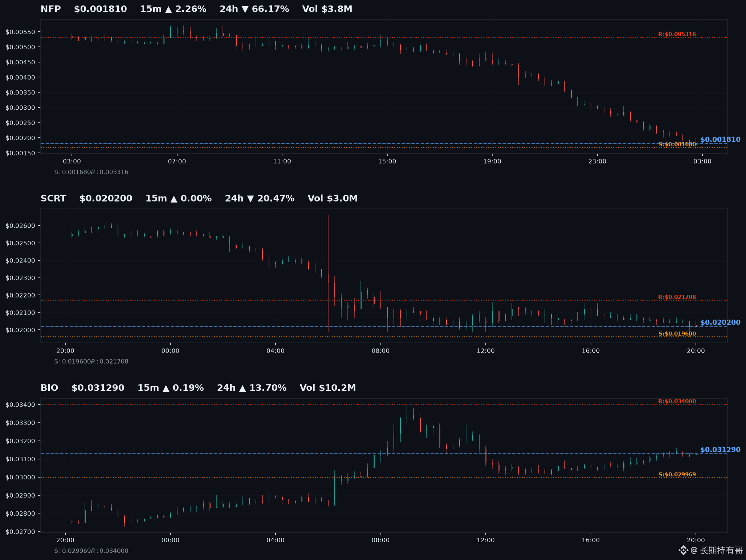Click BIO 15m change 0.19%

(171, 388)
